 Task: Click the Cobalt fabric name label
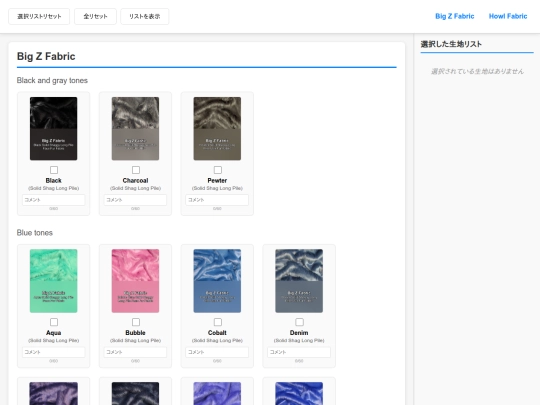[x=217, y=333]
